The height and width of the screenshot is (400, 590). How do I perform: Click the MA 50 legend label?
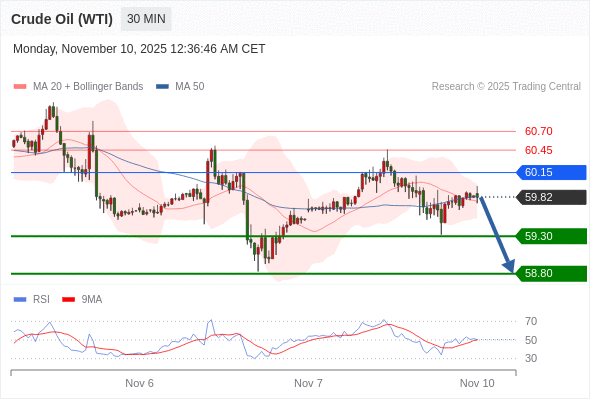click(x=190, y=87)
